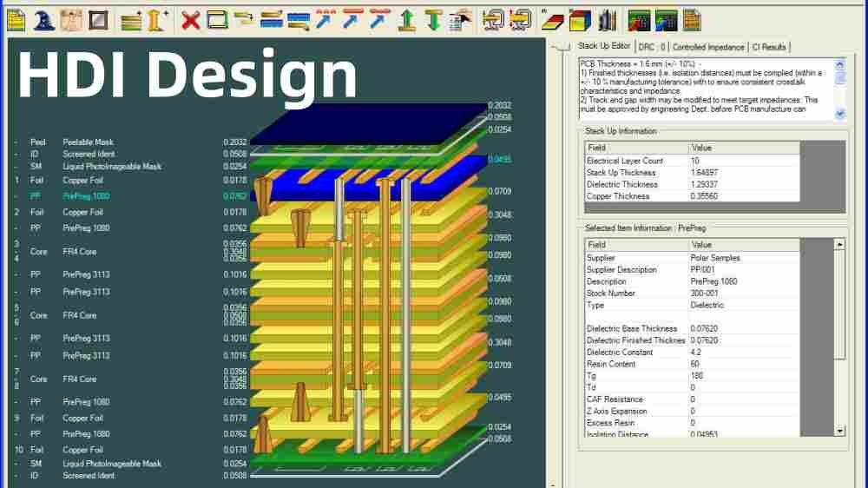Click the yellow notes page icon at toolbar start

click(x=16, y=19)
